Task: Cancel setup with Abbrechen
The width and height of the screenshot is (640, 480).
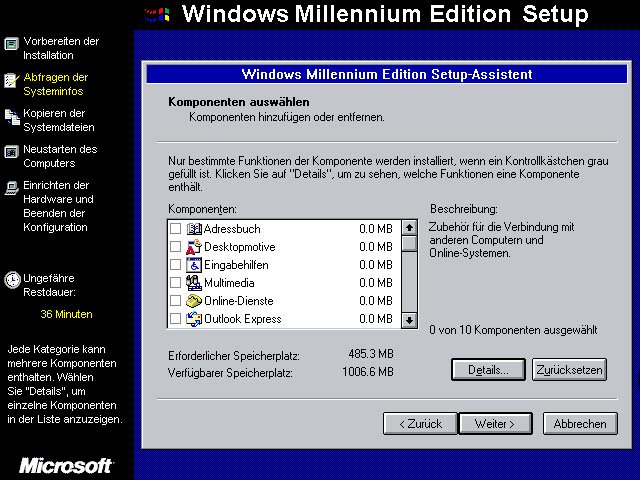Action: pos(580,424)
